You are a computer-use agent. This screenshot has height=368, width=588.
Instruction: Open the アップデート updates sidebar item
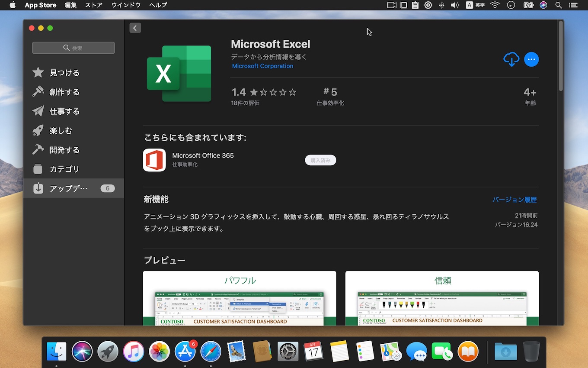pyautogui.click(x=73, y=188)
